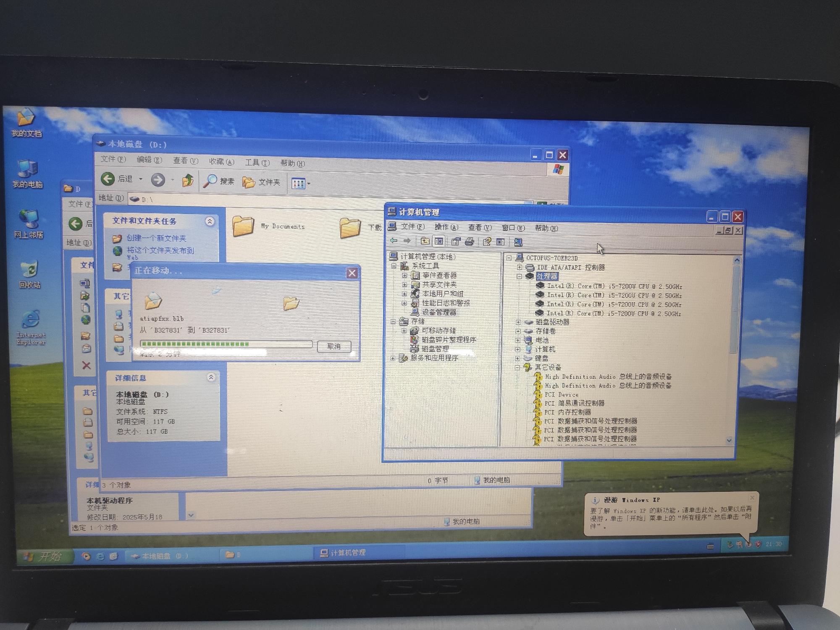840x630 pixels.
Task: Click Up folder icon in Local Disk D
Action: coord(188,181)
